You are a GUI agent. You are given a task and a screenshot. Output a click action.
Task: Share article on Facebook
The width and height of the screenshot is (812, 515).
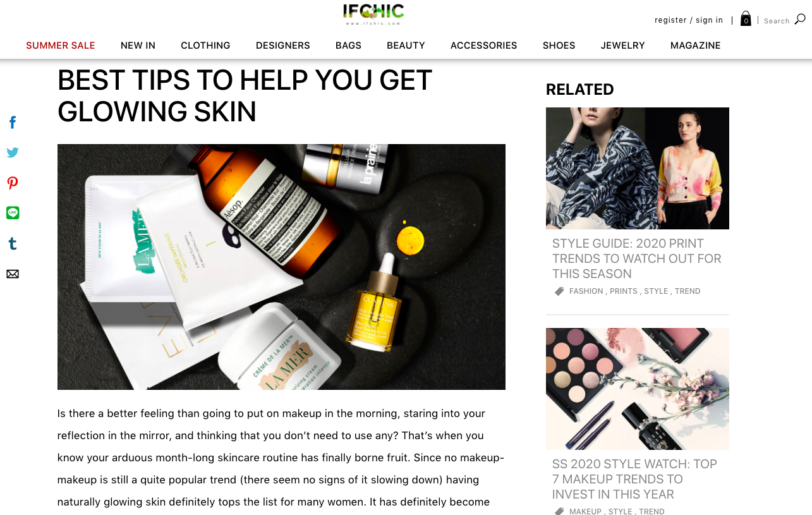click(13, 123)
